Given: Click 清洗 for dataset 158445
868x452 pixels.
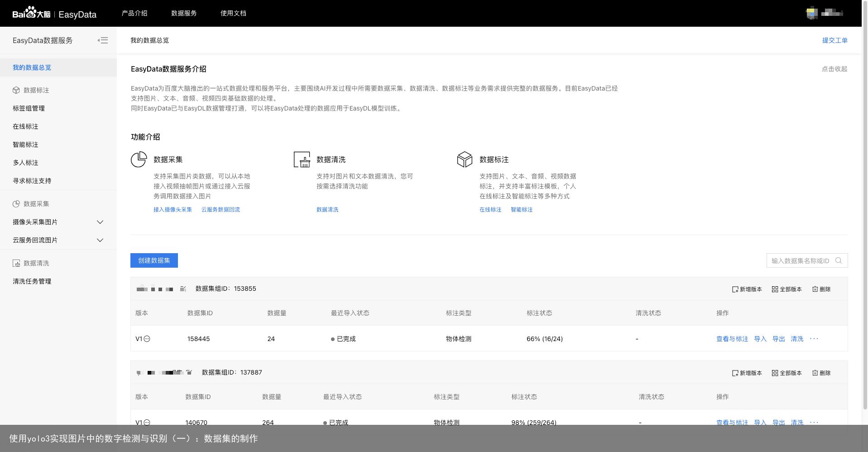Looking at the screenshot, I should (797, 339).
